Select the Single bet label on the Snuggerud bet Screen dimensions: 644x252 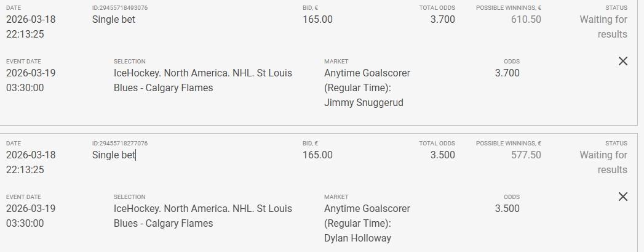pos(114,19)
